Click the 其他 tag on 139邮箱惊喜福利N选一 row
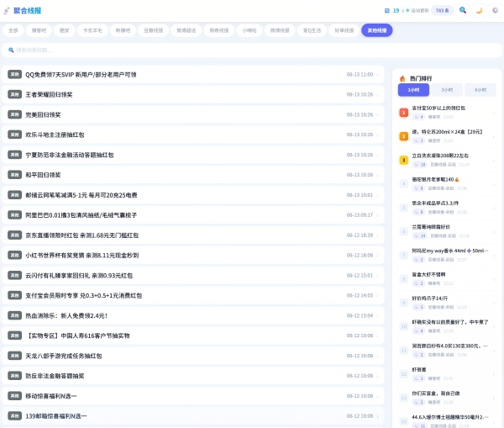The image size is (504, 428). click(x=14, y=415)
